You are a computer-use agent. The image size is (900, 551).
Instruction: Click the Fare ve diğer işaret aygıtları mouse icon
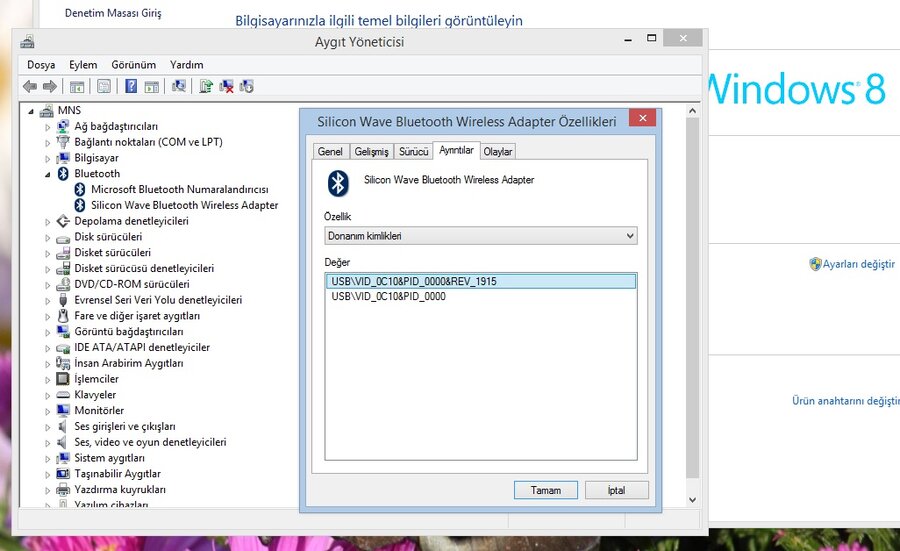tap(63, 316)
